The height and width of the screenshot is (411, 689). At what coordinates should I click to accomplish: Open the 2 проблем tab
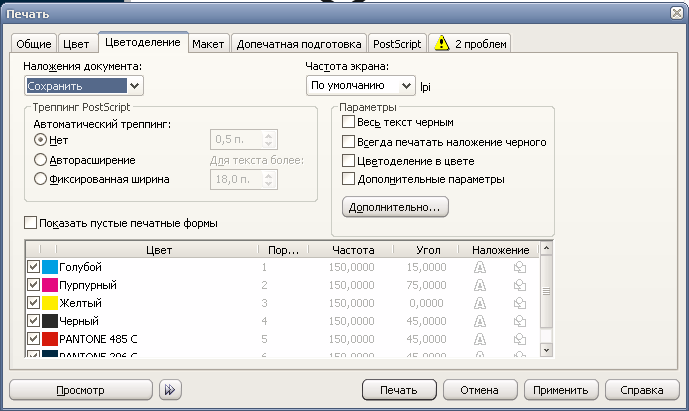click(x=470, y=44)
